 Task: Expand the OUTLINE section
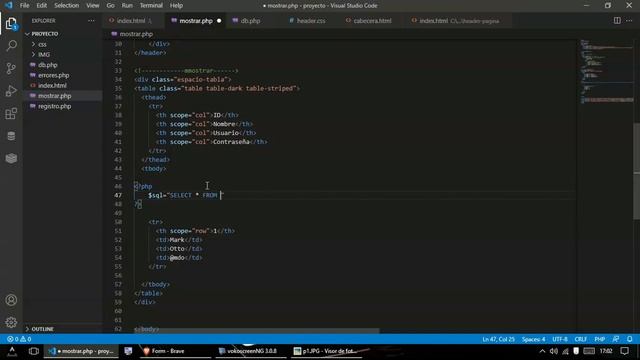coord(42,329)
